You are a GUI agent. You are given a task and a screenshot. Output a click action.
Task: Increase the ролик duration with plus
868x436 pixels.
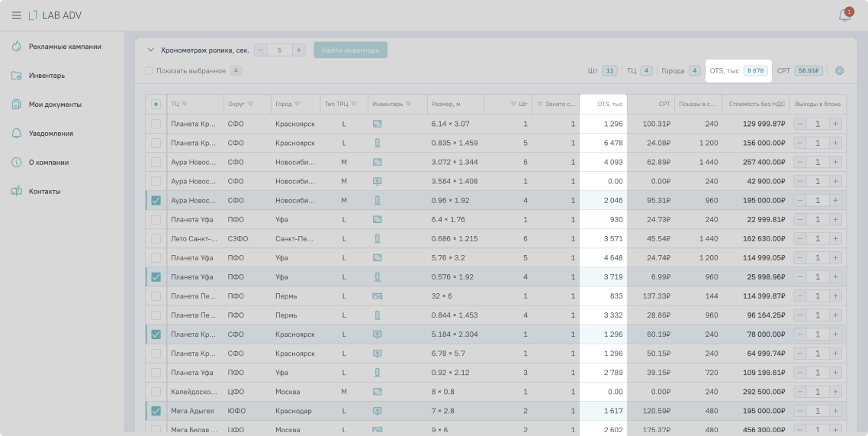(299, 50)
